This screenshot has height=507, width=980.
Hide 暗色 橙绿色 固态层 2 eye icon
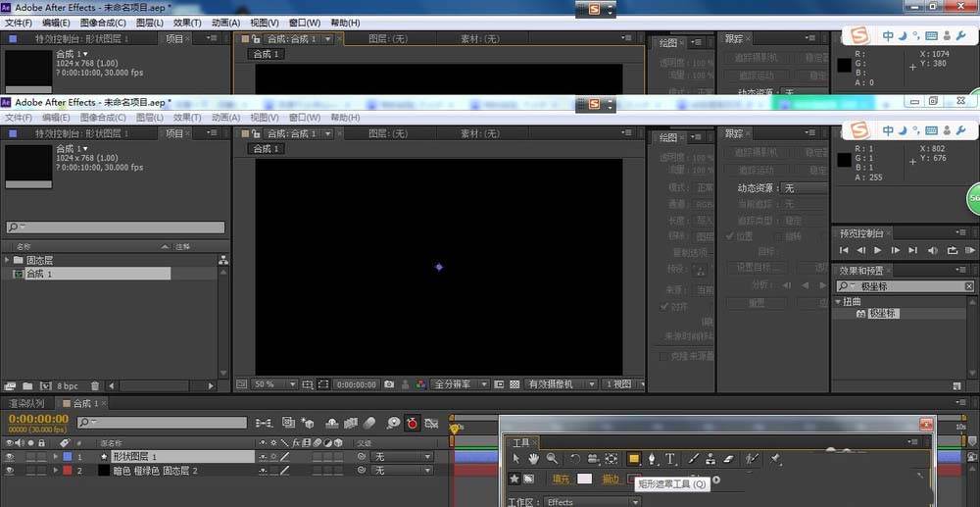click(x=10, y=471)
